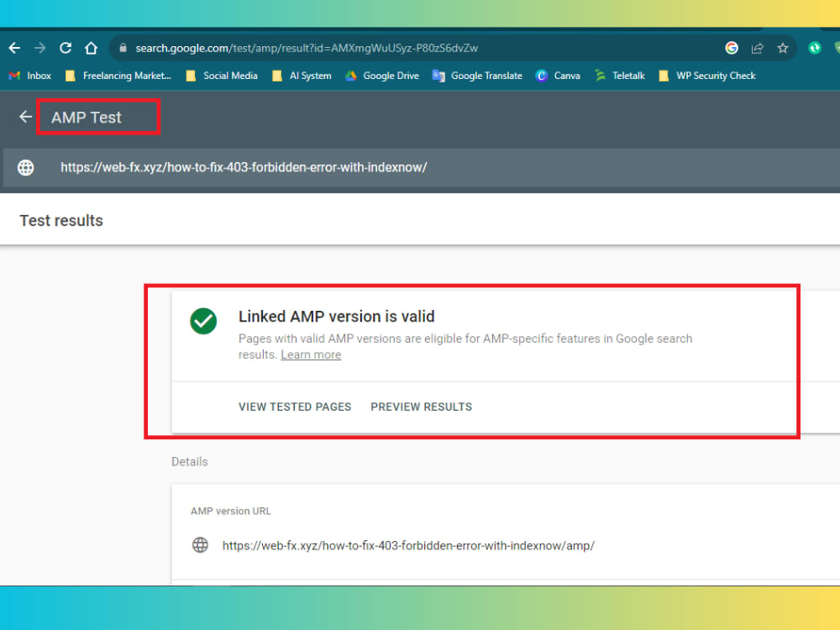Open the Teletalk bookmark
The width and height of the screenshot is (840, 630).
point(619,76)
